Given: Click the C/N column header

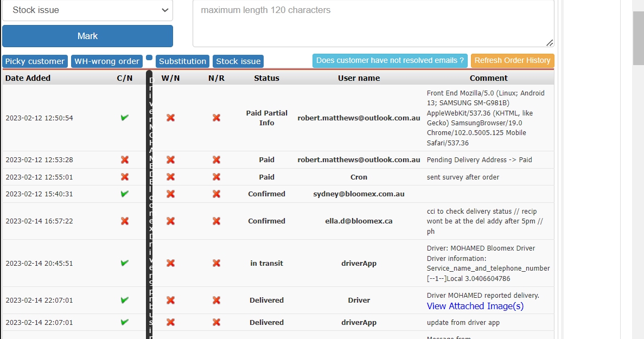Looking at the screenshot, I should [x=124, y=78].
